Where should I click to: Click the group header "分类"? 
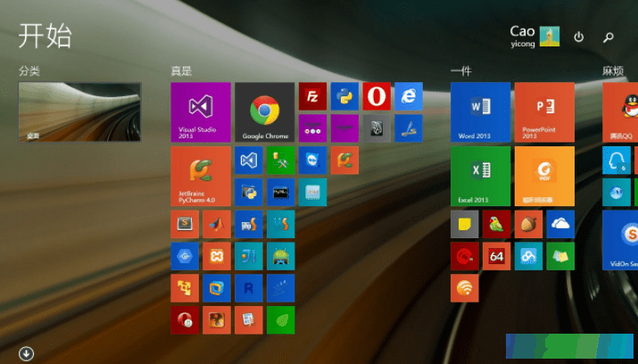tap(29, 71)
